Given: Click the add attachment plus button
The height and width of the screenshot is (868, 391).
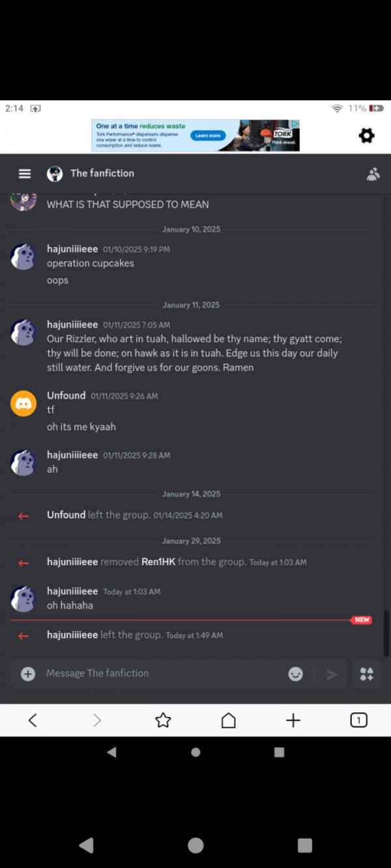Looking at the screenshot, I should [x=28, y=674].
